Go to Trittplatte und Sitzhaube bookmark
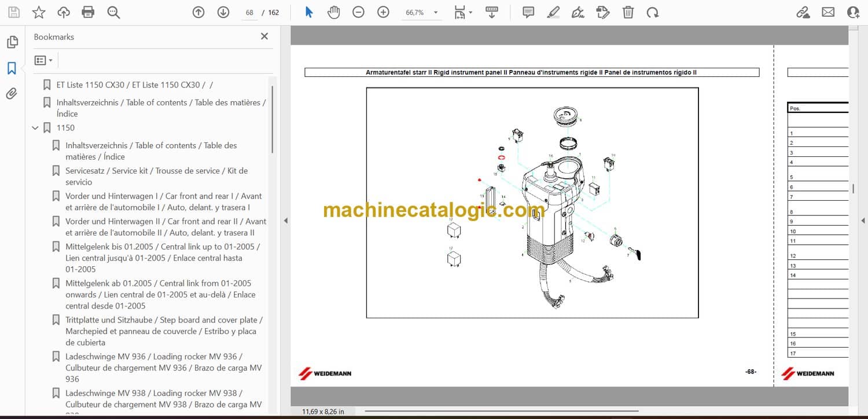The image size is (868, 419). [x=164, y=331]
